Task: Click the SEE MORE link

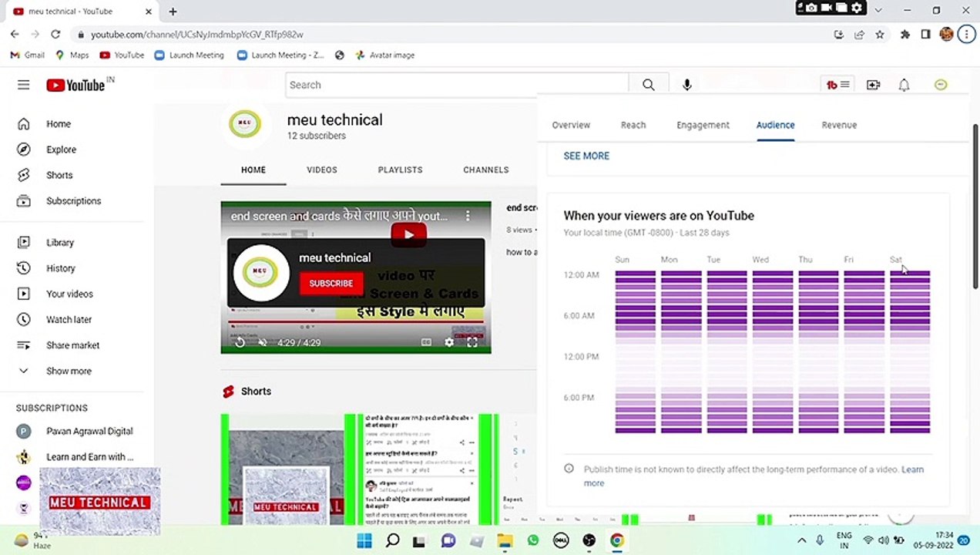Action: 586,156
